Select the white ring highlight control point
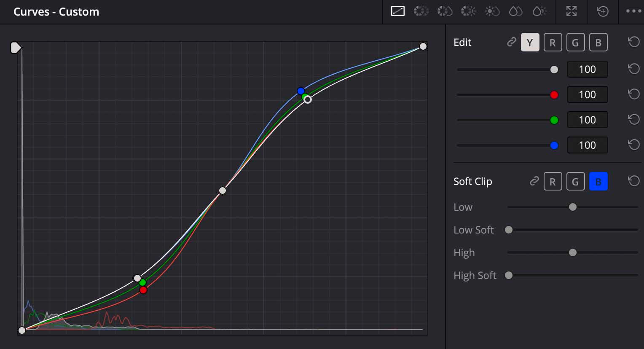 (x=308, y=99)
